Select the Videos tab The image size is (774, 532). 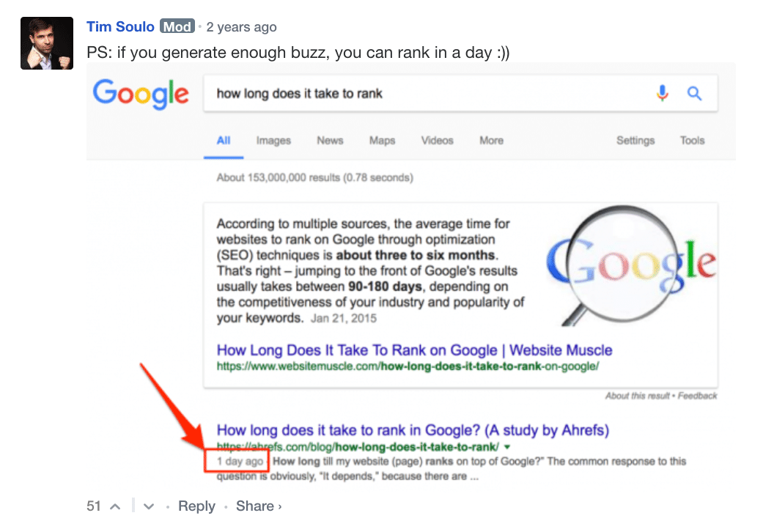pos(437,141)
